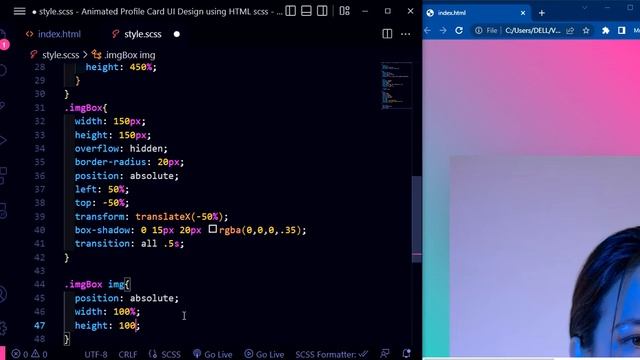Click the profile image in browser page
This screenshot has height=360, width=640.
(545, 256)
